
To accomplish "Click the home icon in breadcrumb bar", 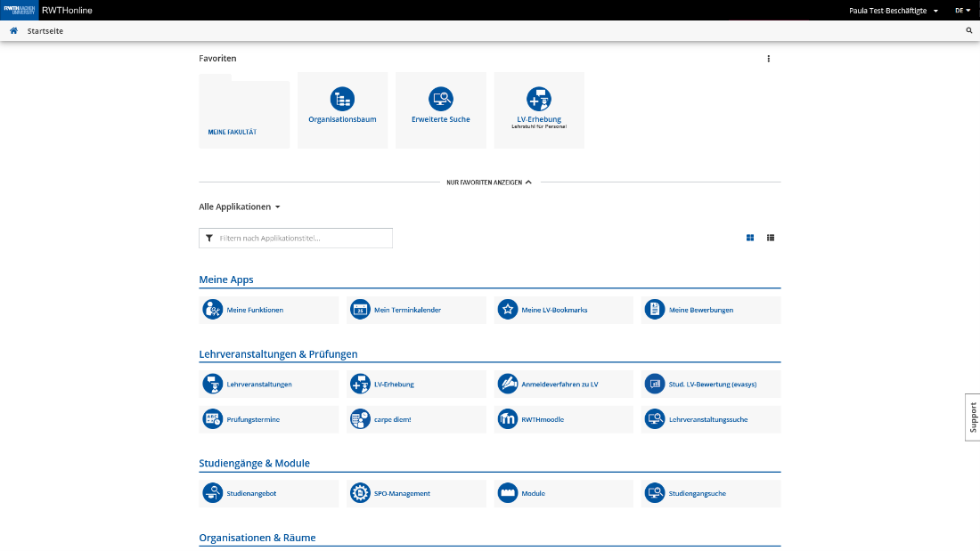I will click(13, 31).
